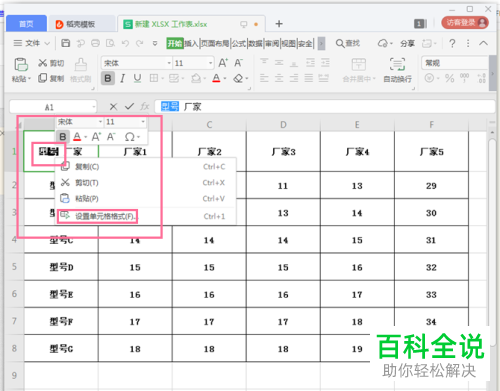The image size is (500, 391).
Task: Click the print icon in quick access toolbar
Action: 95,43
